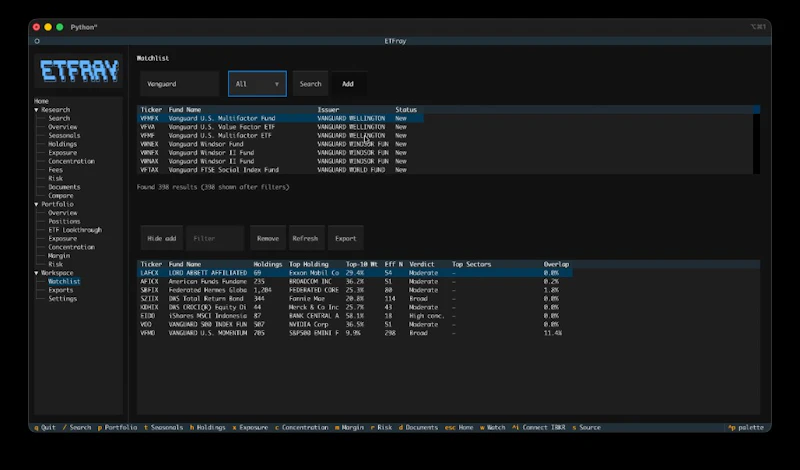Open Search under Research in the sidebar

[x=59, y=118]
